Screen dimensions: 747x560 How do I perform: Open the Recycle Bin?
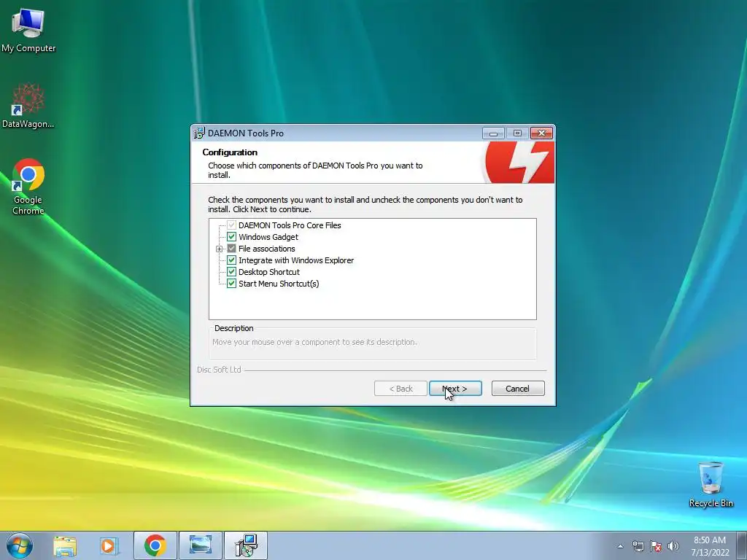711,484
